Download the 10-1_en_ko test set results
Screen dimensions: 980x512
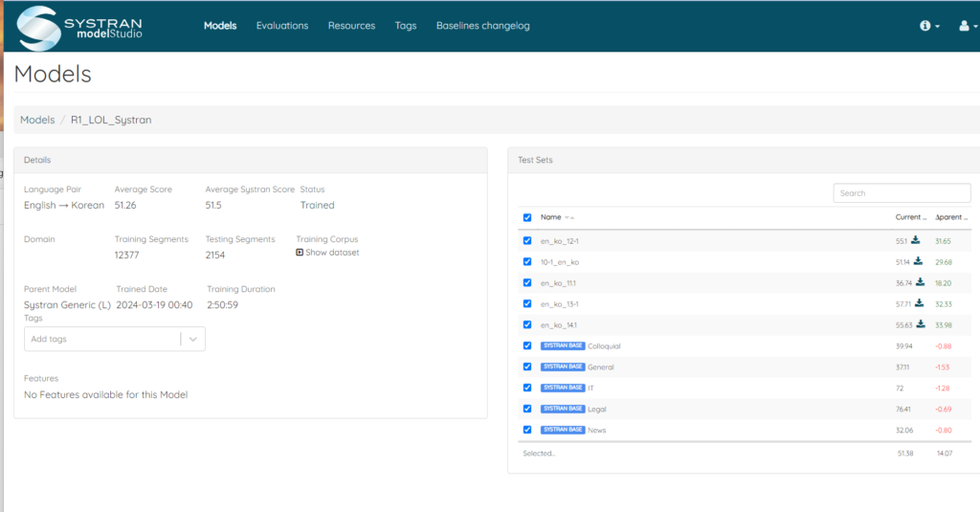click(919, 261)
